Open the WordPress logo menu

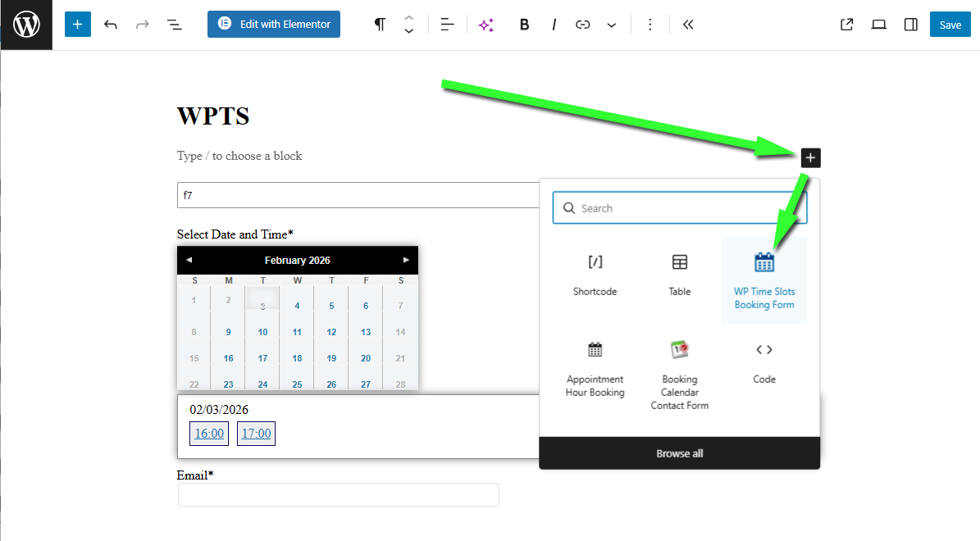point(26,25)
